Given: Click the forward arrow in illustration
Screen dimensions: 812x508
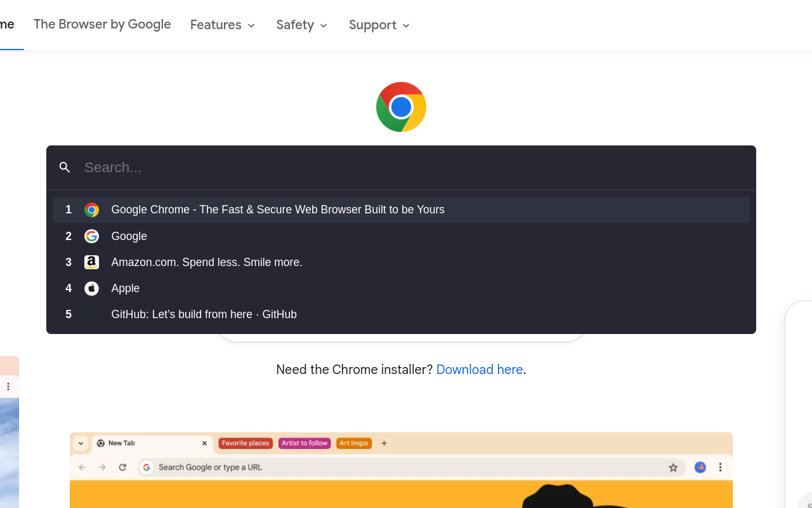Looking at the screenshot, I should 102,467.
